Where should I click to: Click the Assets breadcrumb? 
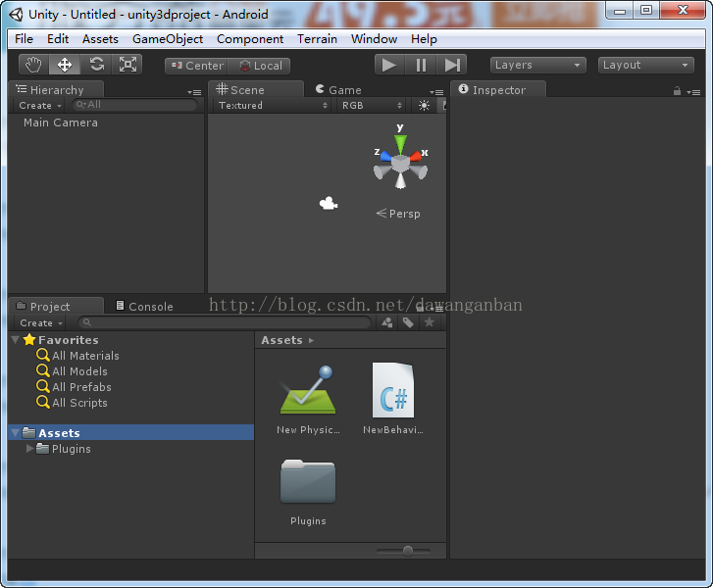[281, 340]
